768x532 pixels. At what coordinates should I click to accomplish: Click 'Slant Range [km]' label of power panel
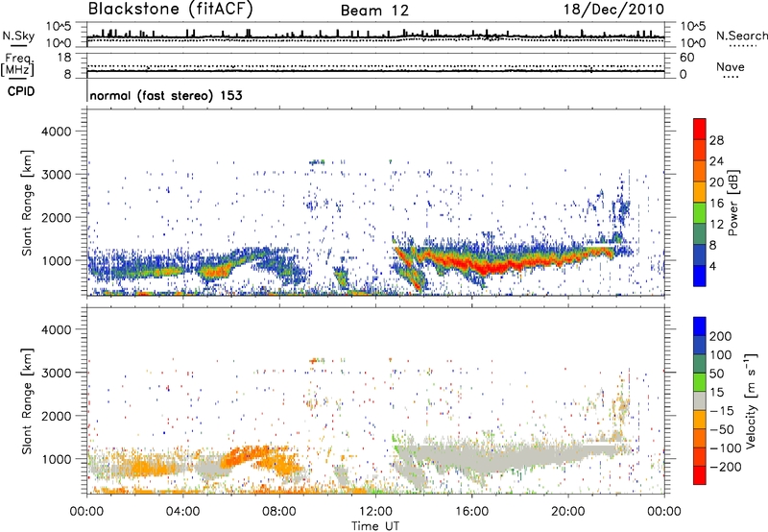(27, 203)
